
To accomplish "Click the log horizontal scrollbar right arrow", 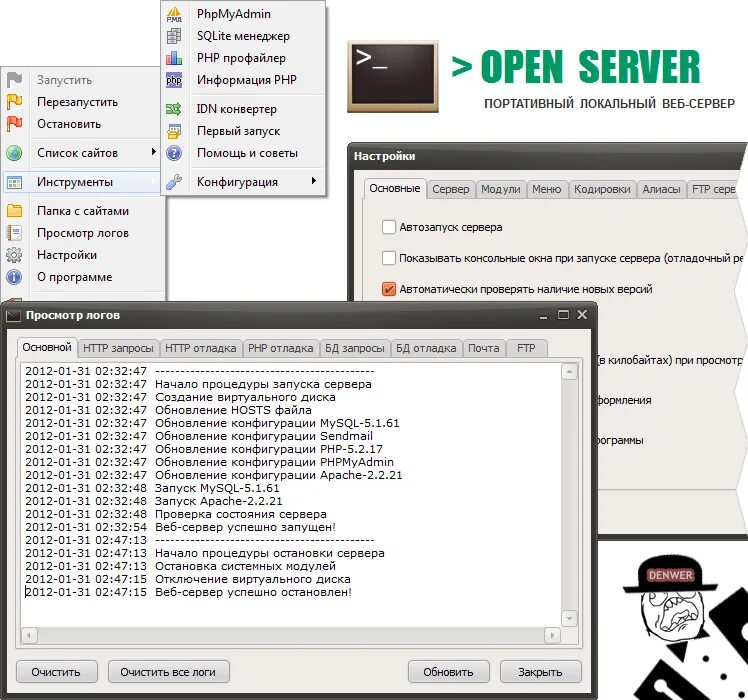I will tap(552, 636).
